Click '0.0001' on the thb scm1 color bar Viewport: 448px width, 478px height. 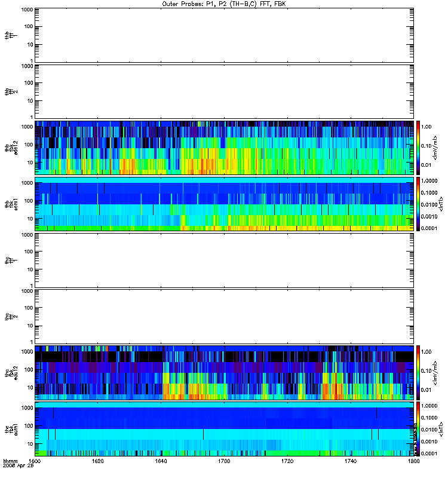coord(429,228)
